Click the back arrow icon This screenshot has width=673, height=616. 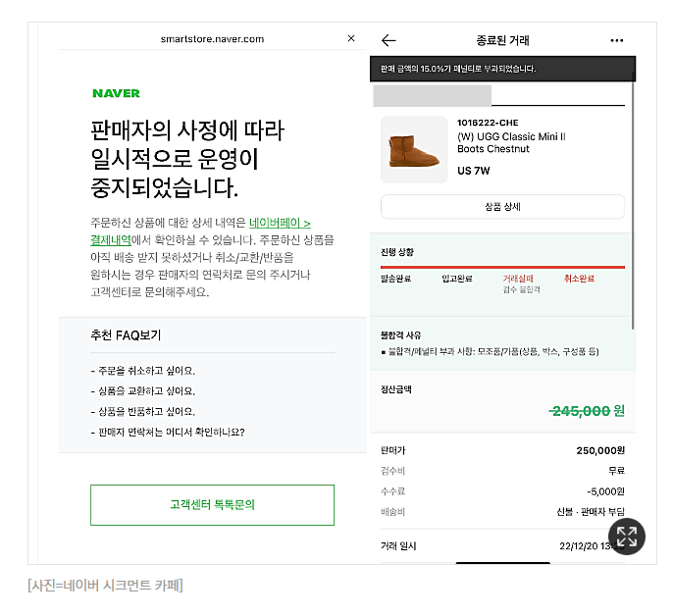coord(388,40)
